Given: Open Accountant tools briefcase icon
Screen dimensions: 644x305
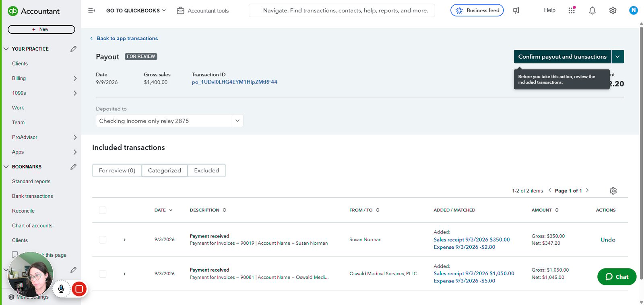Looking at the screenshot, I should [x=181, y=10].
